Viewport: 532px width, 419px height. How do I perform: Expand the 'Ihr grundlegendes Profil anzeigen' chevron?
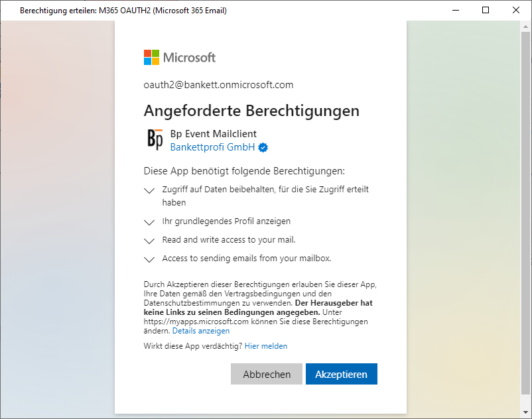pos(149,222)
